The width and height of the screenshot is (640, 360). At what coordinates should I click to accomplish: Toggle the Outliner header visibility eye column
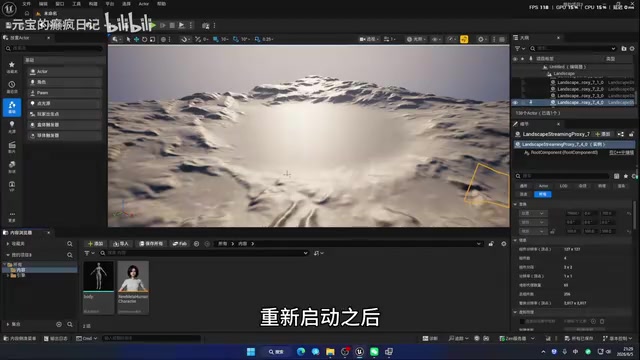516,59
